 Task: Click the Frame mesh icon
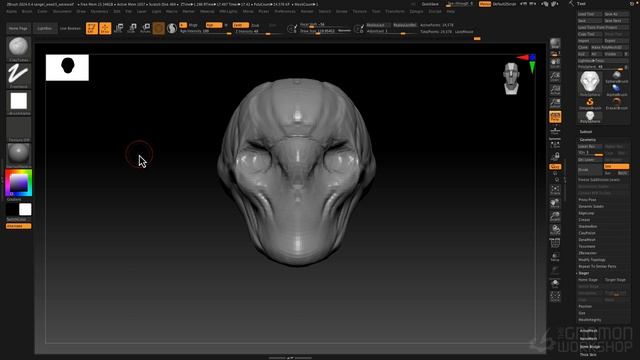pyautogui.click(x=555, y=190)
